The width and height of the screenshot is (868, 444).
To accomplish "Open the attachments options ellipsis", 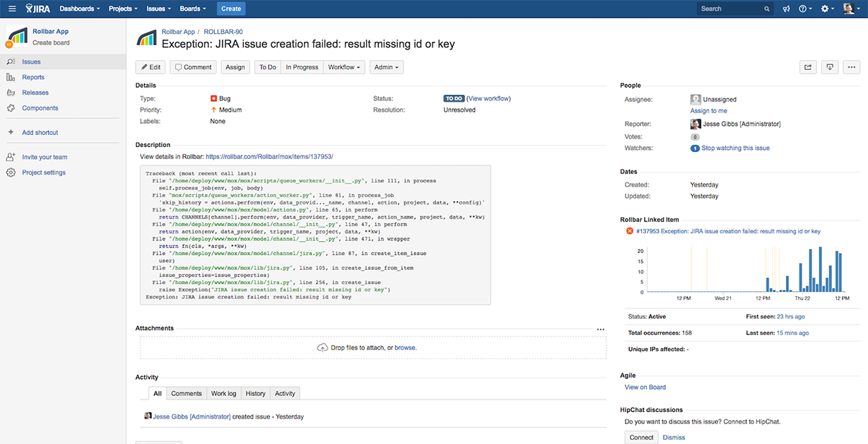I will pyautogui.click(x=601, y=329).
